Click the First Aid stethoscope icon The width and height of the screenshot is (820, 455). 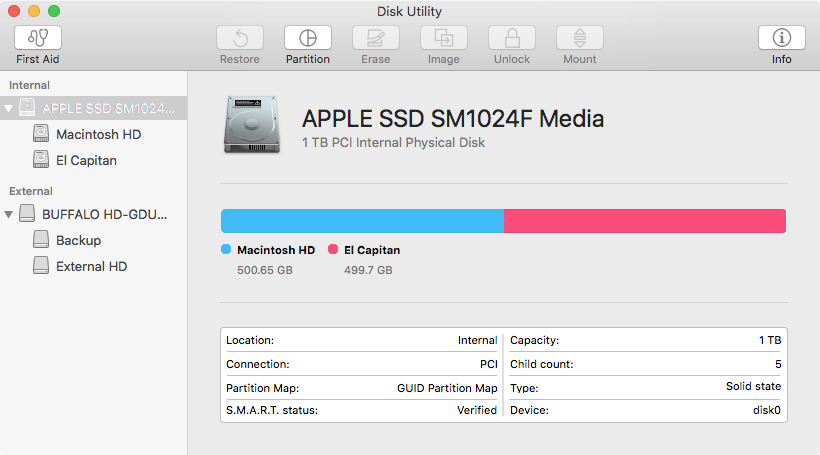[x=38, y=38]
